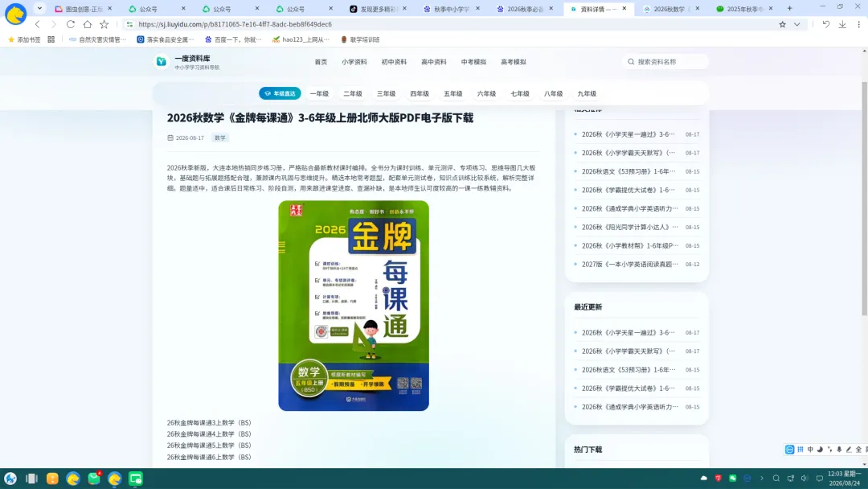Open the tab list dropdown next to the browser logo
868x489 pixels.
click(39, 8)
